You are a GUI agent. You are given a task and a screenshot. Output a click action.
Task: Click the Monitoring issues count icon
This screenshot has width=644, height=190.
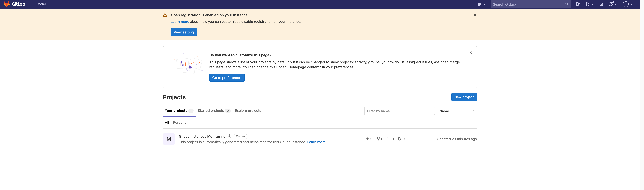click(401, 139)
